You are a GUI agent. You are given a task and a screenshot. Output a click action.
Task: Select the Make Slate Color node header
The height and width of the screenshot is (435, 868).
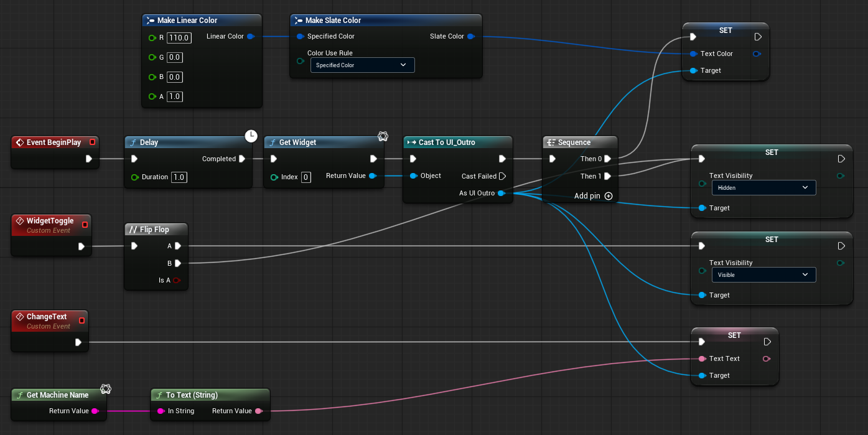386,21
